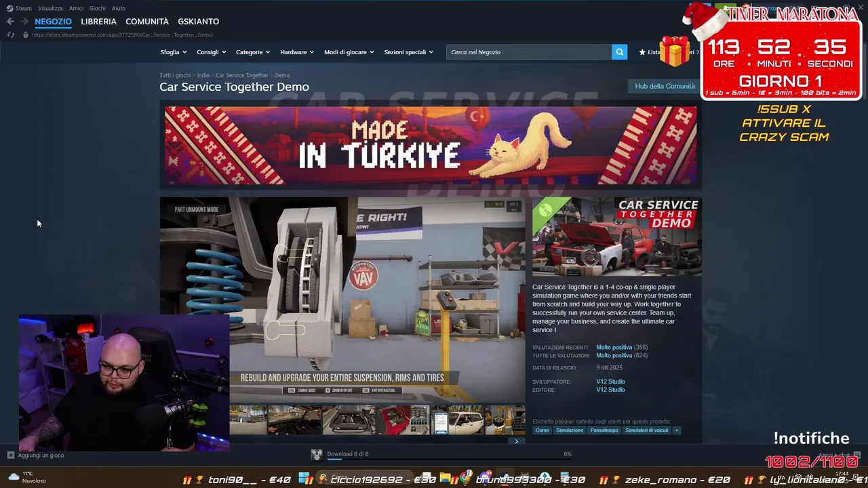Click the Car Service Together Demo title
Viewport: 868px width, 488px height.
tap(234, 87)
